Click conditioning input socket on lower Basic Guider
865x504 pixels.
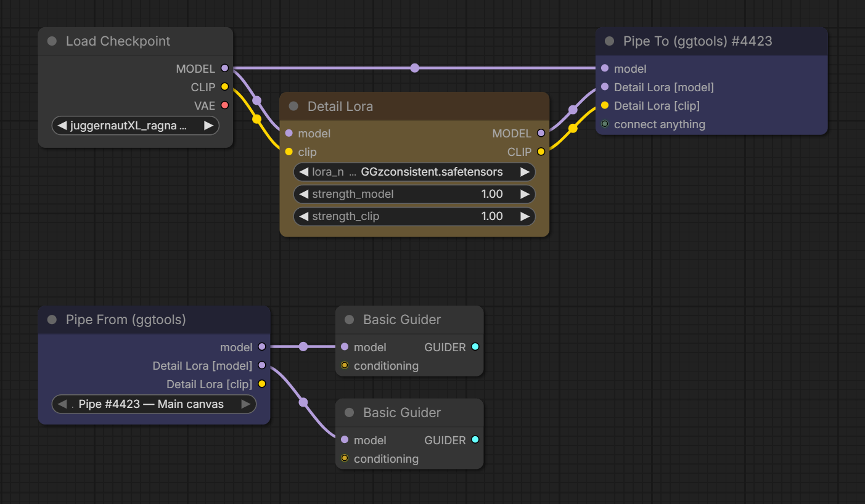[x=344, y=458]
